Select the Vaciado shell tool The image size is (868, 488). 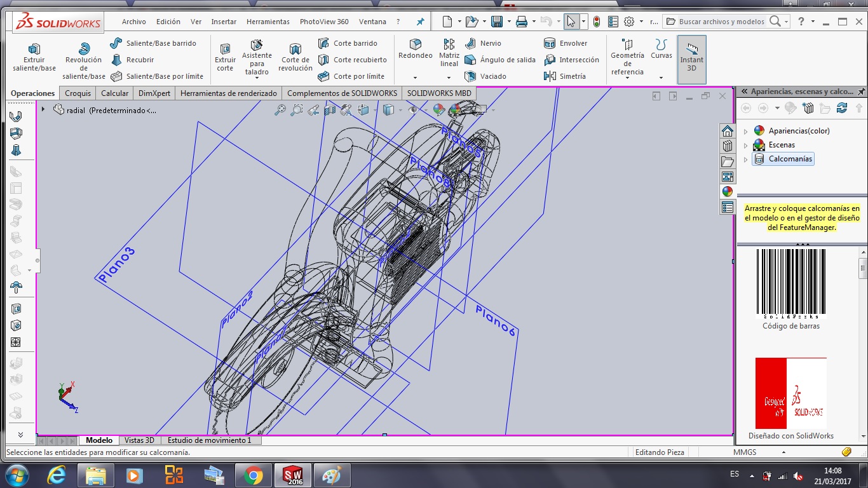click(x=485, y=76)
